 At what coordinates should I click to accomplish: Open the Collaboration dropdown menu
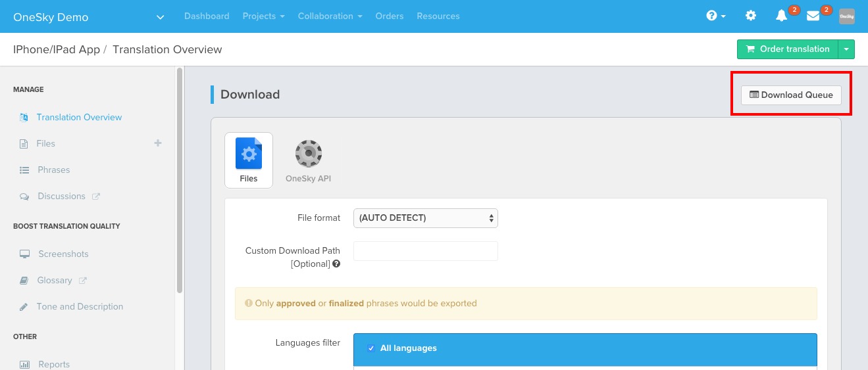click(330, 16)
